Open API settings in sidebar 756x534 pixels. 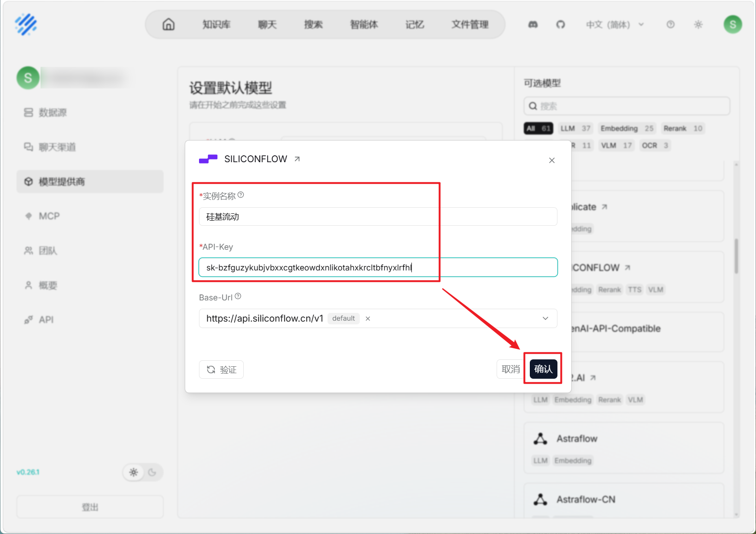point(90,320)
